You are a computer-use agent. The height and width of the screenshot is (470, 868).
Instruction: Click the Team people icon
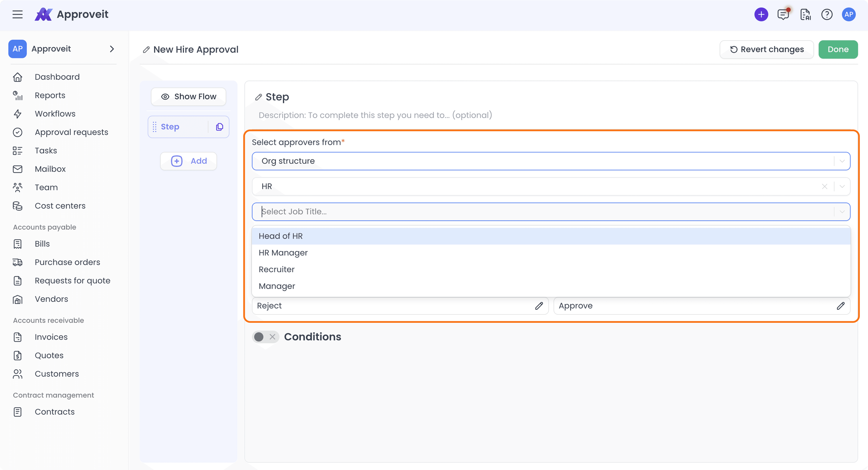pyautogui.click(x=17, y=188)
